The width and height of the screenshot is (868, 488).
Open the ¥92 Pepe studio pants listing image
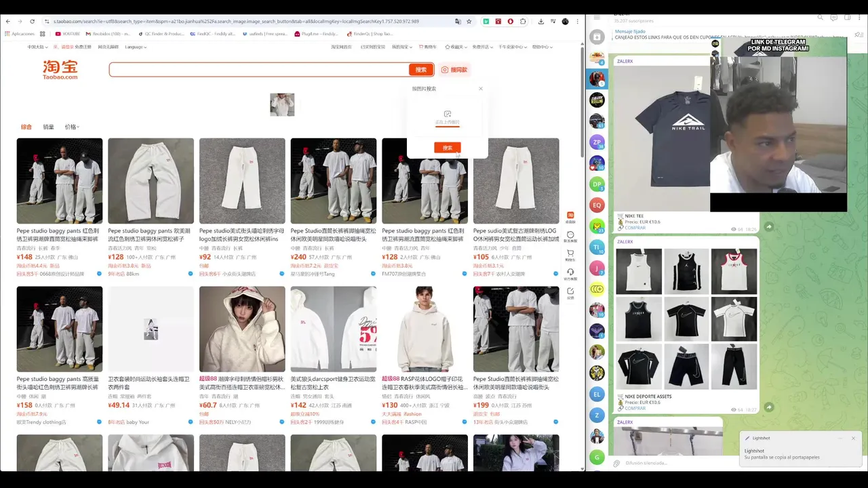242,181
